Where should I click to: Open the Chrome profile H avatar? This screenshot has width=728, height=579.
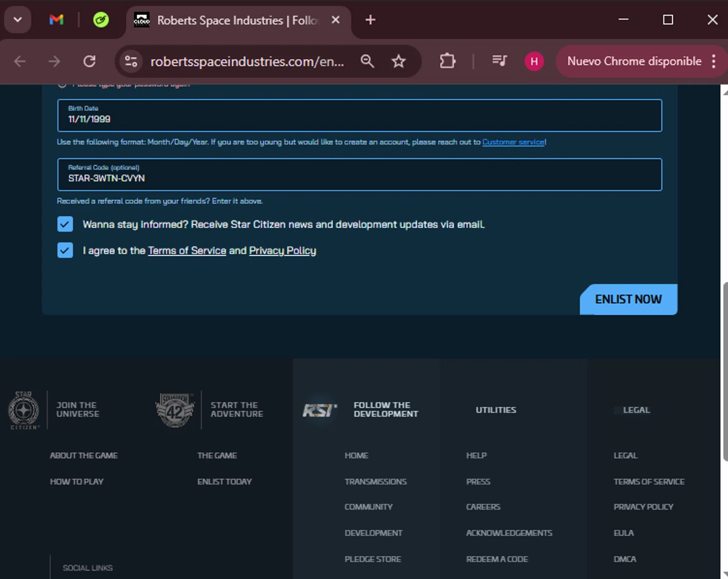point(534,62)
